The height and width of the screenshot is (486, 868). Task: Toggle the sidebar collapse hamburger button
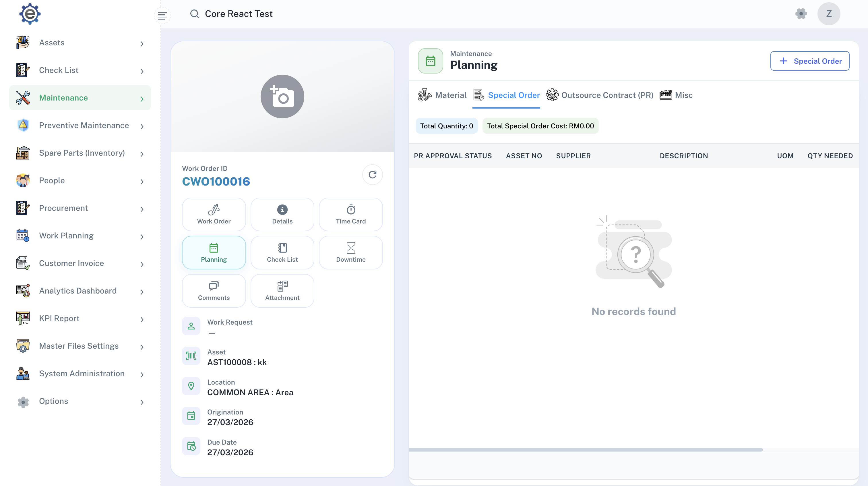tap(162, 16)
